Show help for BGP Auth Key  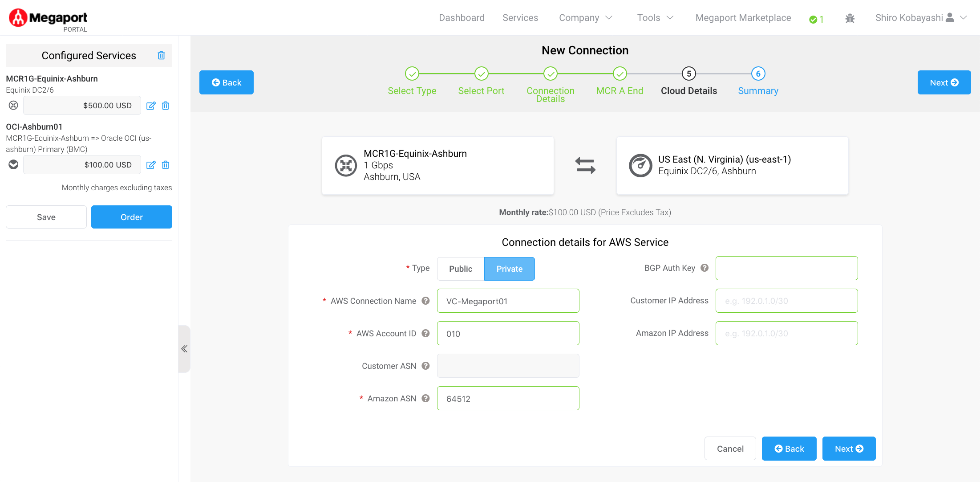tap(705, 268)
